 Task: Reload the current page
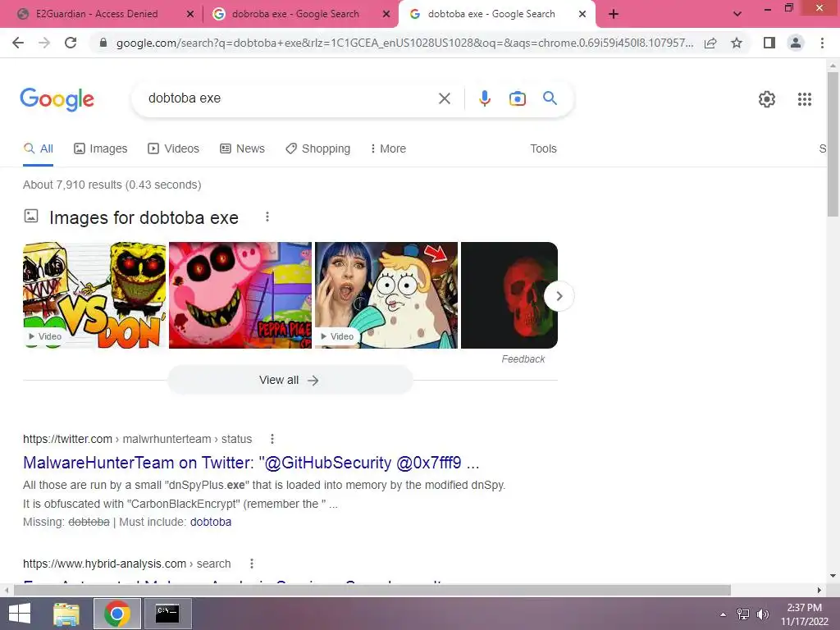tap(71, 43)
